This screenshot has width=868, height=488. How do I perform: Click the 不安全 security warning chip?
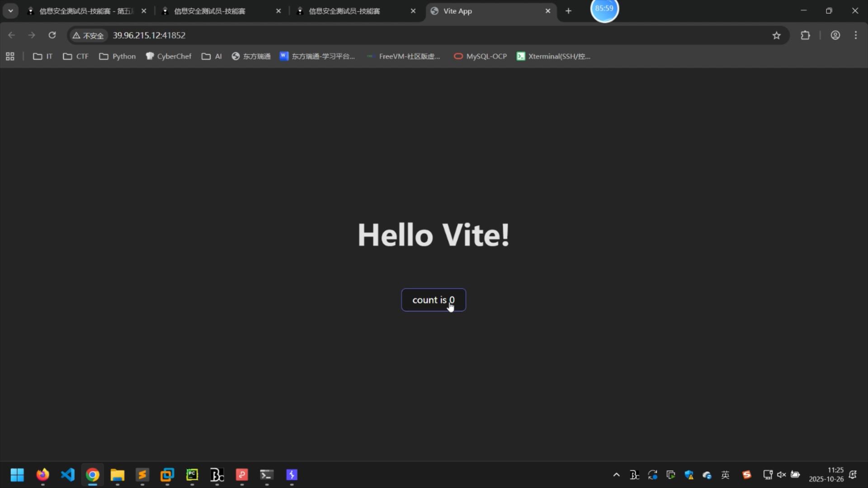click(x=88, y=35)
